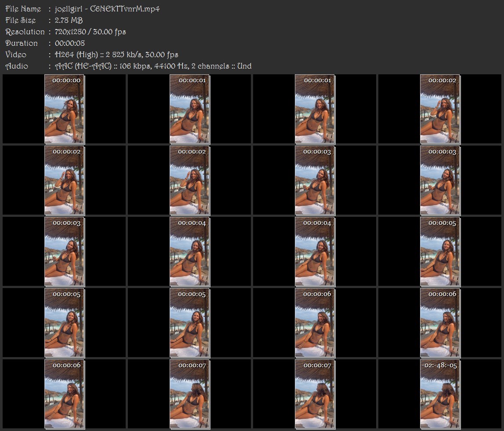Screen dimensions: 504x431
Task: Open the second thumbnail stamped 00:00:04
Action: coord(315,252)
